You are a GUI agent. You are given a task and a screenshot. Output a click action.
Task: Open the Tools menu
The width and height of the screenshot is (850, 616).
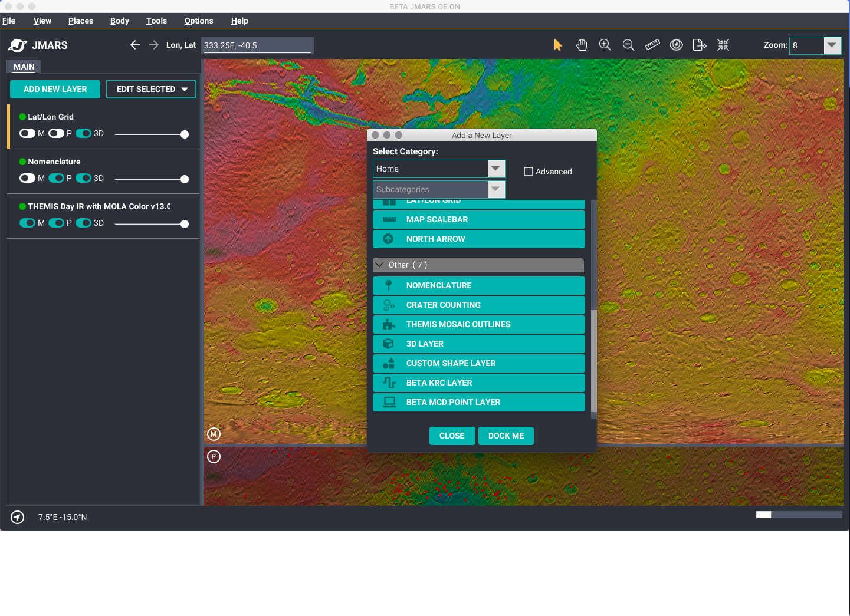pos(156,21)
